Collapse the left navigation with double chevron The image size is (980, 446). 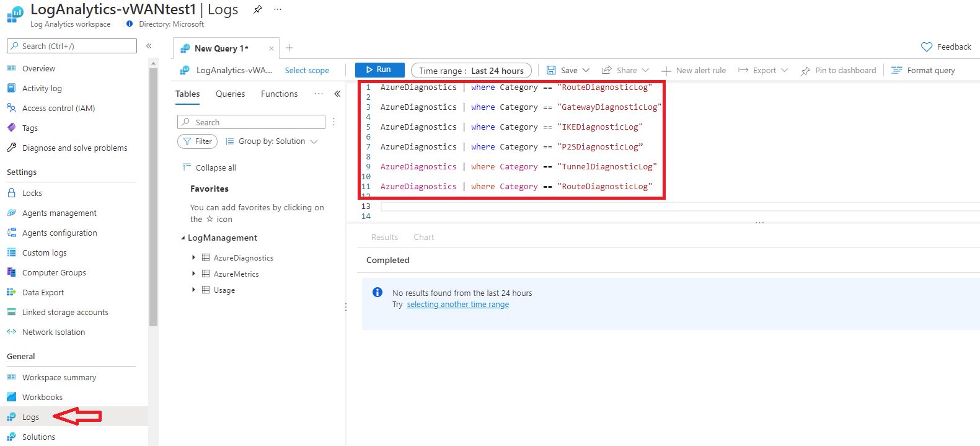coord(149,46)
